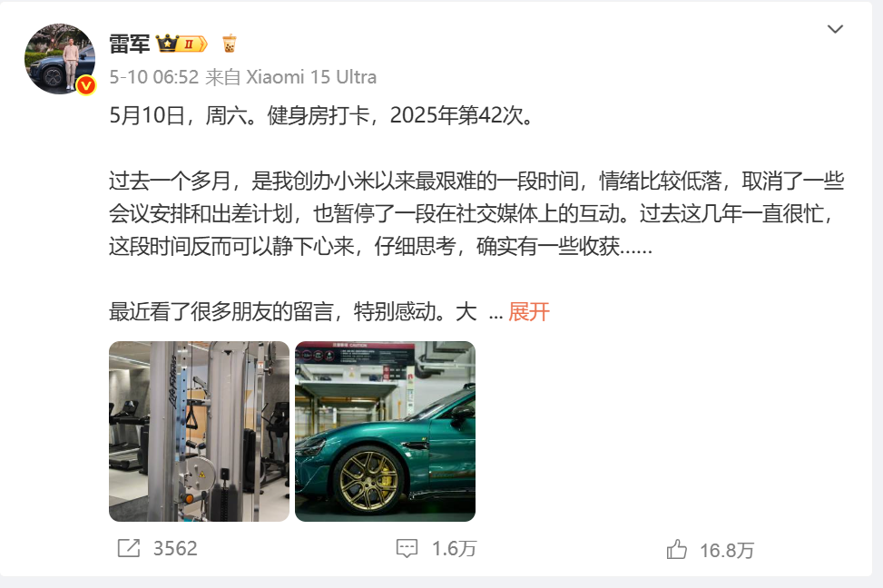
Task: Open the green car photo
Action: coord(385,431)
